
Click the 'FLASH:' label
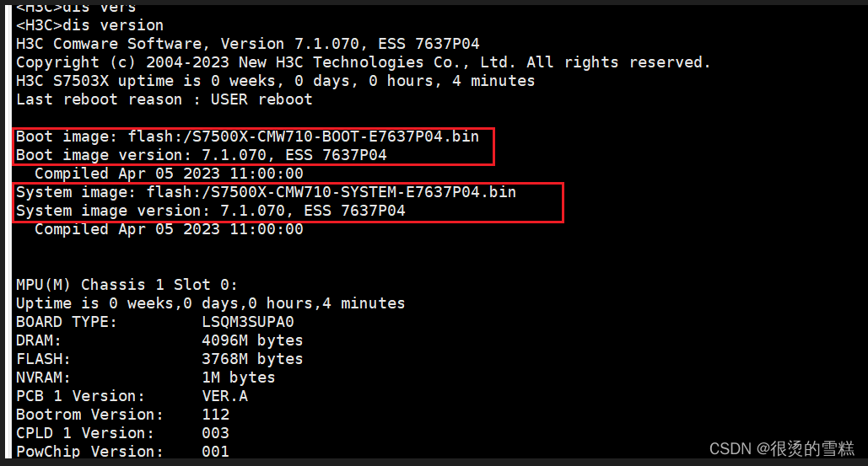(x=43, y=359)
